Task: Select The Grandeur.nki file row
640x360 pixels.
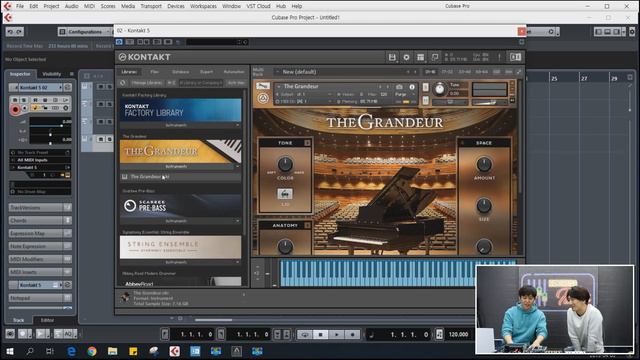Action: (x=180, y=177)
